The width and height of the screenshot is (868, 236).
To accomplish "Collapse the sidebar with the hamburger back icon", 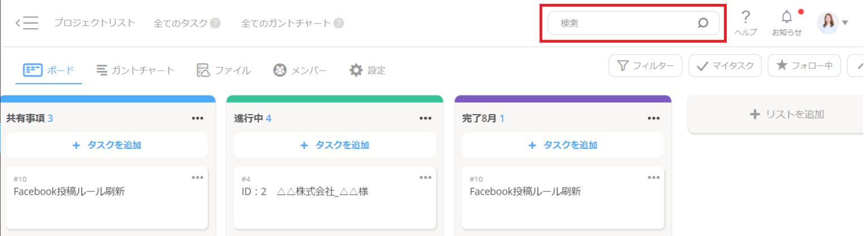I will tap(27, 23).
